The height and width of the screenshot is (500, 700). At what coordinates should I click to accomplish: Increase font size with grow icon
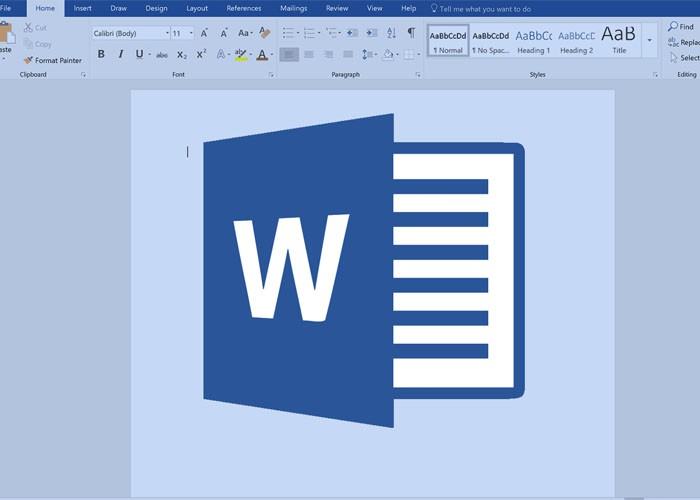click(x=205, y=33)
